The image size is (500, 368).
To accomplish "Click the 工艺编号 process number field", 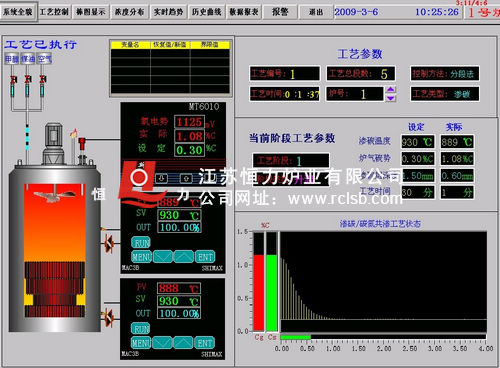I will pos(285,74).
